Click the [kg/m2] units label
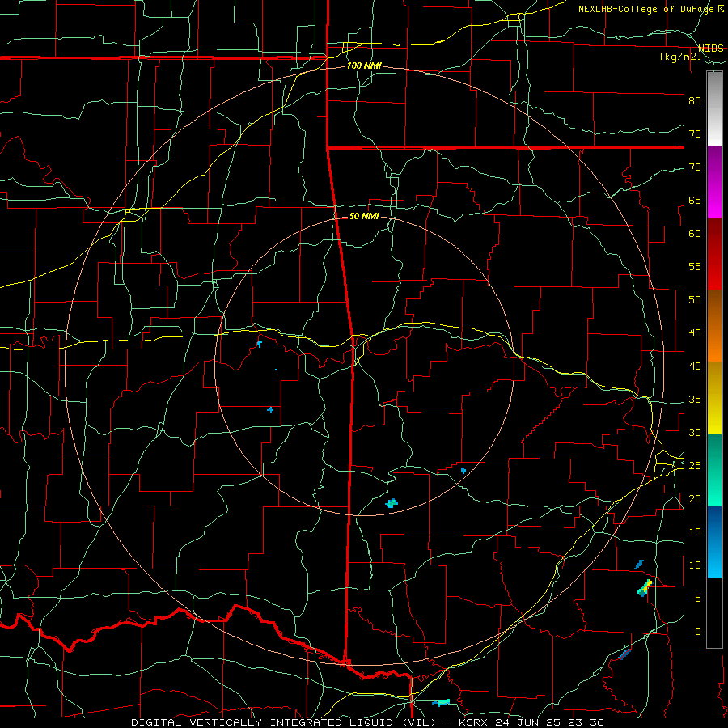This screenshot has width=728, height=728. [x=680, y=57]
